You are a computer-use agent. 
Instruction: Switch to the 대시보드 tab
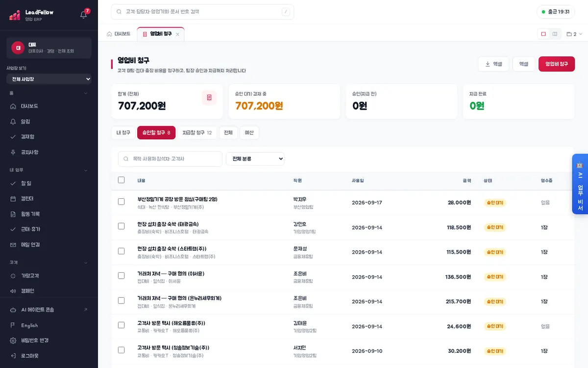pyautogui.click(x=119, y=34)
